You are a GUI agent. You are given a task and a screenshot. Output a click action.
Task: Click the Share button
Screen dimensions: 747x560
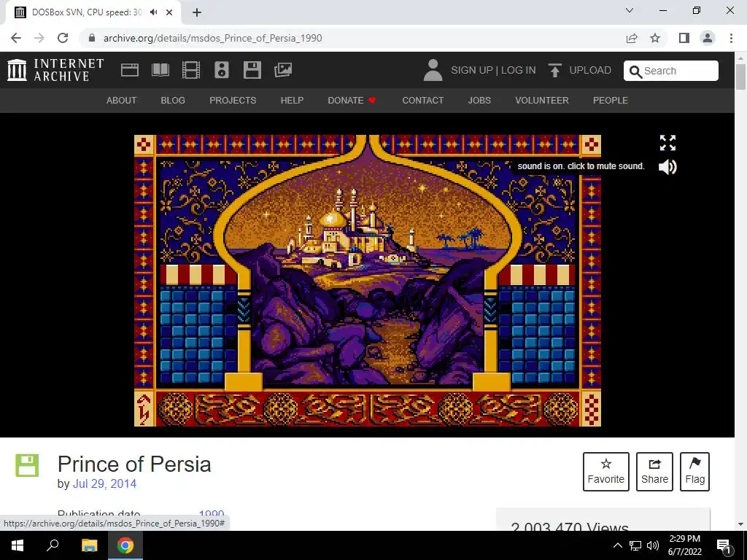pyautogui.click(x=654, y=472)
